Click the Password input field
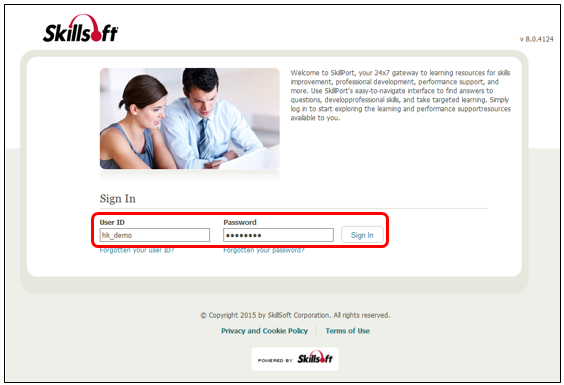 [278, 235]
